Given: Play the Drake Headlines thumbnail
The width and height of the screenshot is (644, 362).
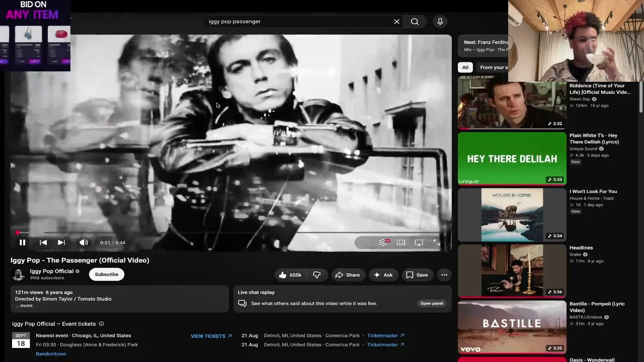Looking at the screenshot, I should pos(512,271).
